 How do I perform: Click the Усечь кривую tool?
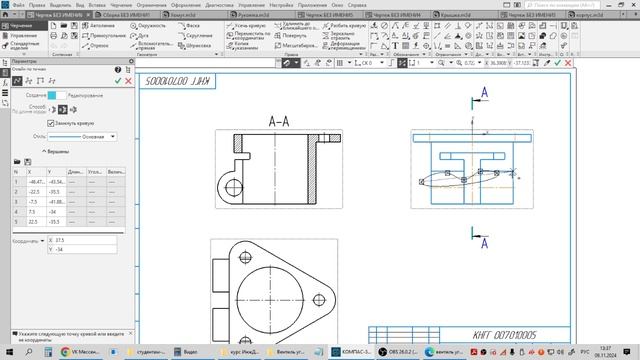click(246, 26)
